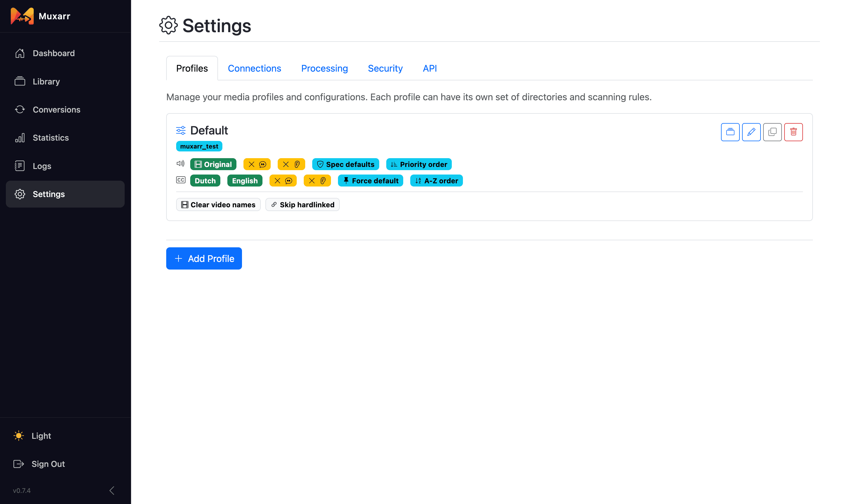Select Settings in the sidebar
This screenshot has height=504, width=848.
(x=65, y=194)
